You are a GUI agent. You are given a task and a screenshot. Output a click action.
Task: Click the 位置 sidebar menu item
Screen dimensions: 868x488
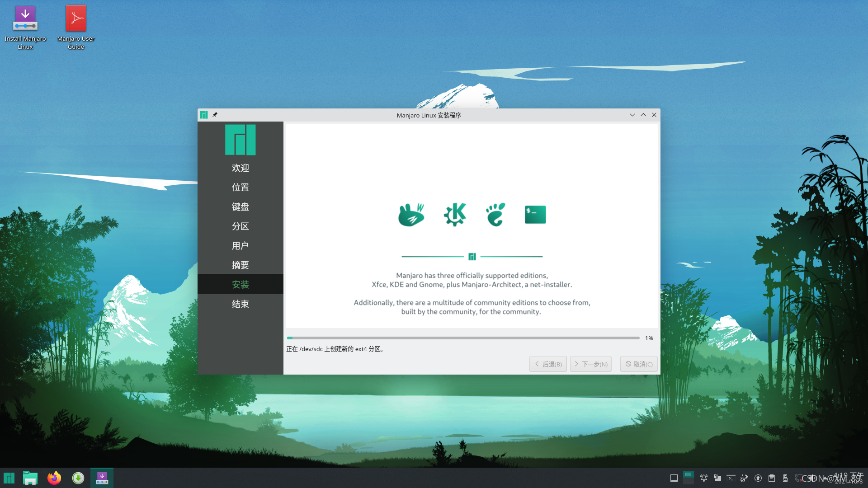240,187
